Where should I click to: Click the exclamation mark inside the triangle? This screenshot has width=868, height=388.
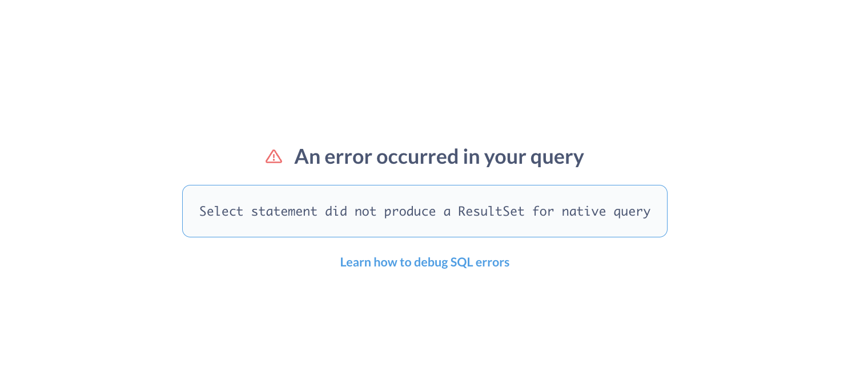274,157
